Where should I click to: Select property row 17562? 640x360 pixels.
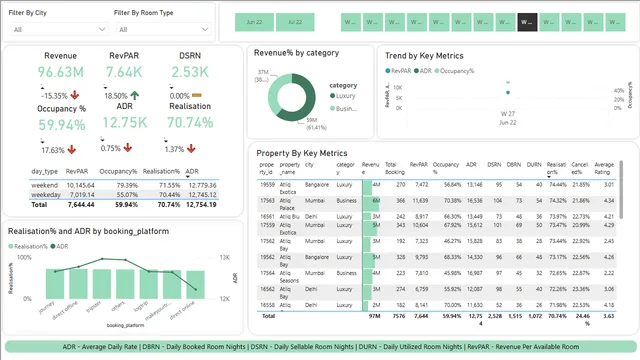(436, 244)
